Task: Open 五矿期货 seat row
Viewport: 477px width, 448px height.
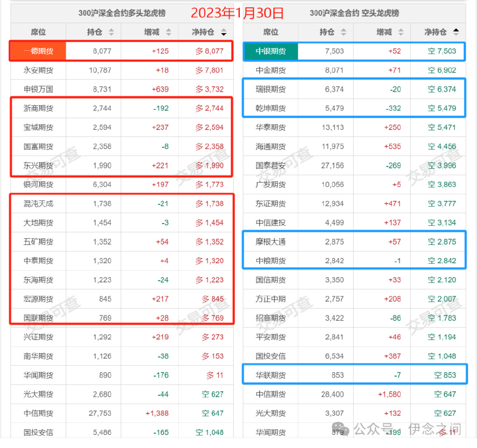Action: click(122, 242)
